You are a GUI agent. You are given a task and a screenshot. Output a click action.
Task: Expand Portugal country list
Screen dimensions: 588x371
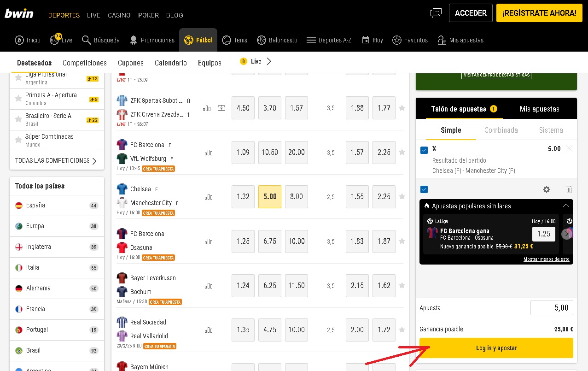pyautogui.click(x=57, y=330)
